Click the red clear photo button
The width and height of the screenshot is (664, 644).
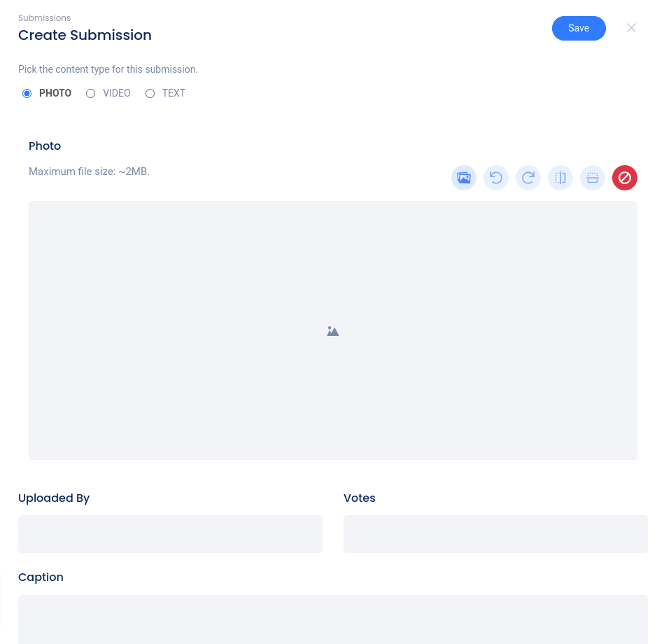click(625, 178)
